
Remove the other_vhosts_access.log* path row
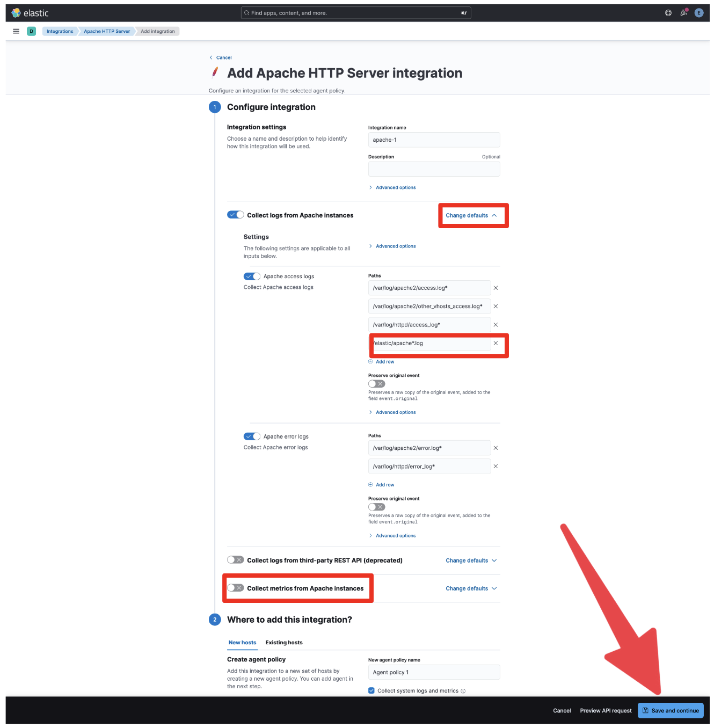pos(496,306)
